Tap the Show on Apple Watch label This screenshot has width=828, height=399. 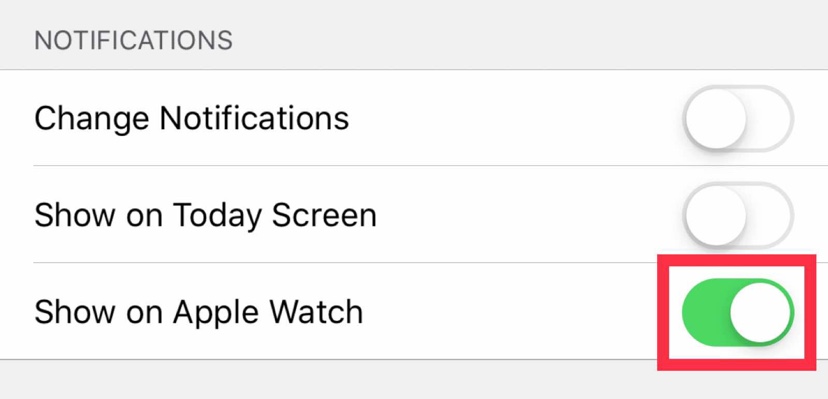coord(199,312)
